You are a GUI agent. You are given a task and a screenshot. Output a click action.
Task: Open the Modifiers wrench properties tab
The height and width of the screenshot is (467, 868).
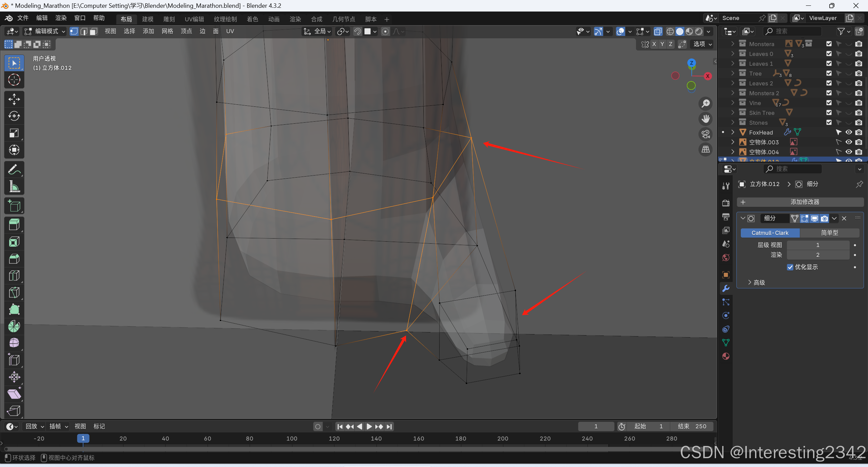pyautogui.click(x=726, y=288)
